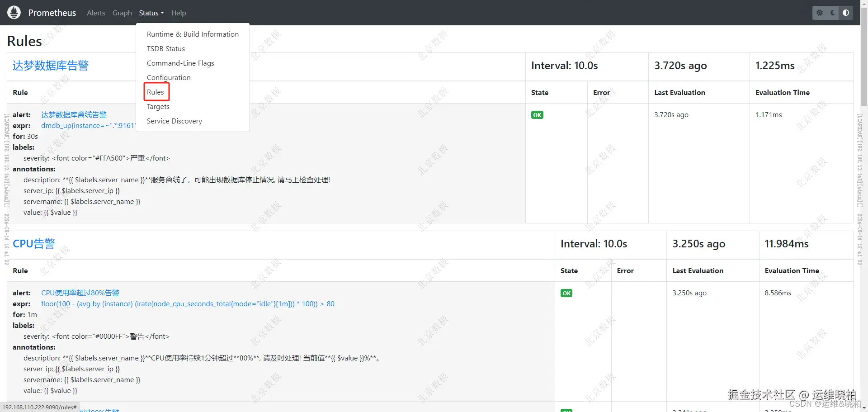Follow the 达梦数据库离线告警 alert link

click(74, 115)
